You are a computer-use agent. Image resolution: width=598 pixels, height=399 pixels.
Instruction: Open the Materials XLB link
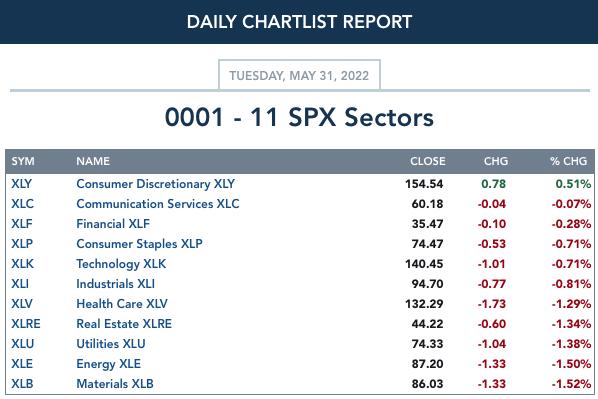tap(115, 384)
